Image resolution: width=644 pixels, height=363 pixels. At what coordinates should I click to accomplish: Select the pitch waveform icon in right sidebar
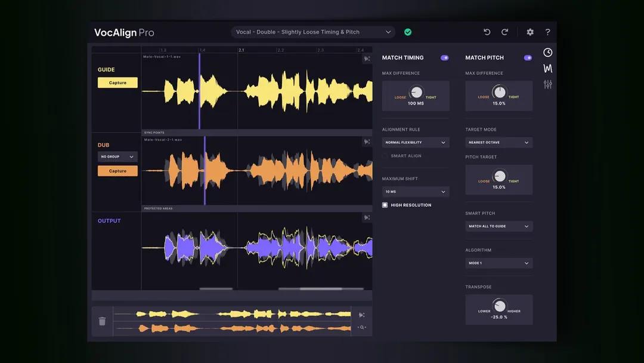[x=547, y=68]
